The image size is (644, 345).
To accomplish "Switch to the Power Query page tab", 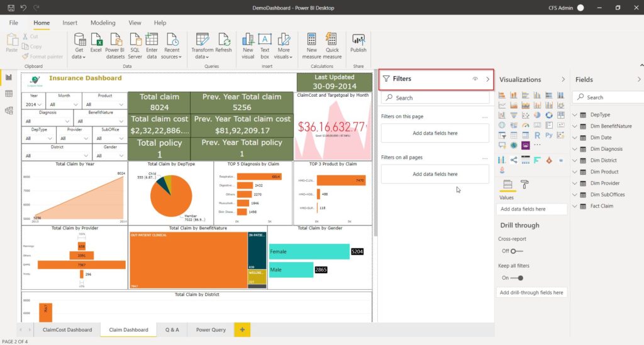I will click(x=211, y=329).
